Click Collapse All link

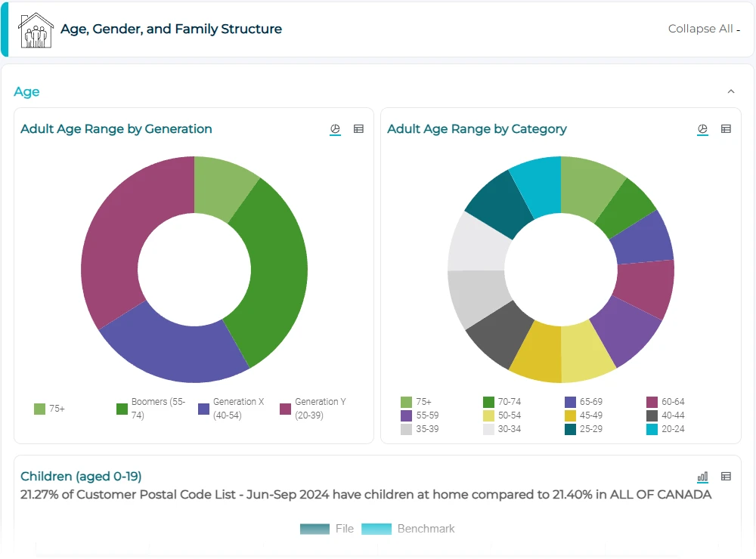click(x=703, y=29)
